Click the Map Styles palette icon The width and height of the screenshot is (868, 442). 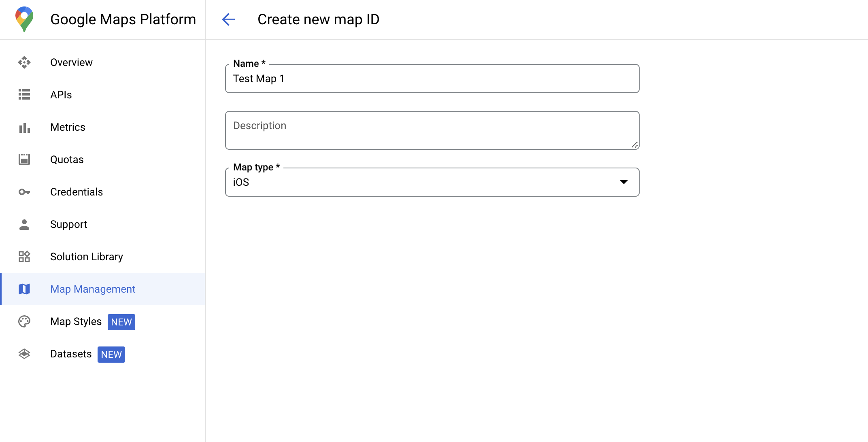(25, 322)
